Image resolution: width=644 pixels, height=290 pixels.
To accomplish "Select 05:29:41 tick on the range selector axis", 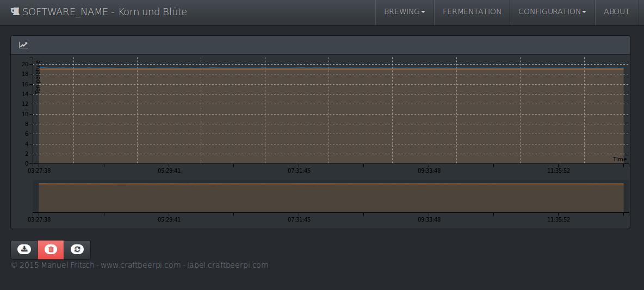I will tap(169, 220).
